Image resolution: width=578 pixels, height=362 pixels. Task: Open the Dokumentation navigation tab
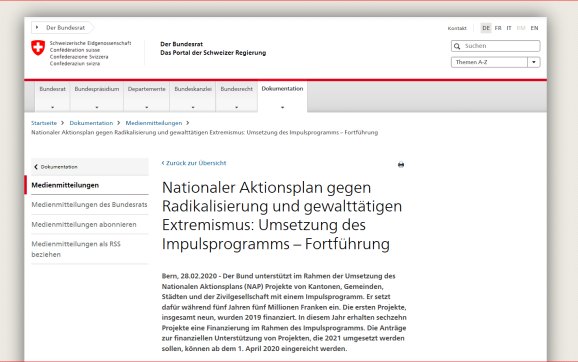(282, 97)
